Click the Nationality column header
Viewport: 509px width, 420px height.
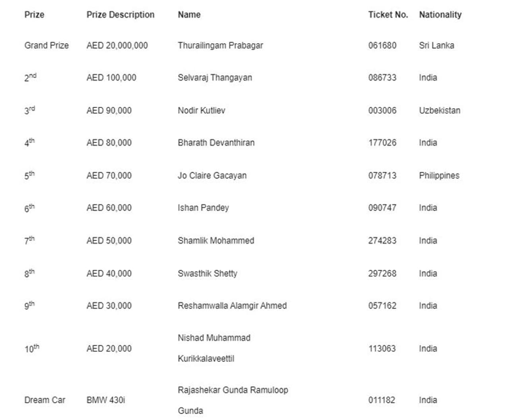pyautogui.click(x=440, y=15)
